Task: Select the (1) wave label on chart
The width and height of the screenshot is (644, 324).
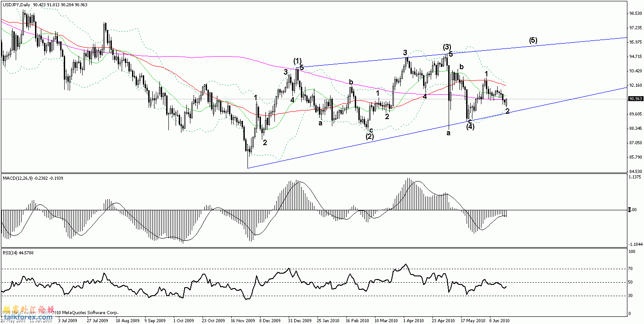Action: tap(297, 61)
